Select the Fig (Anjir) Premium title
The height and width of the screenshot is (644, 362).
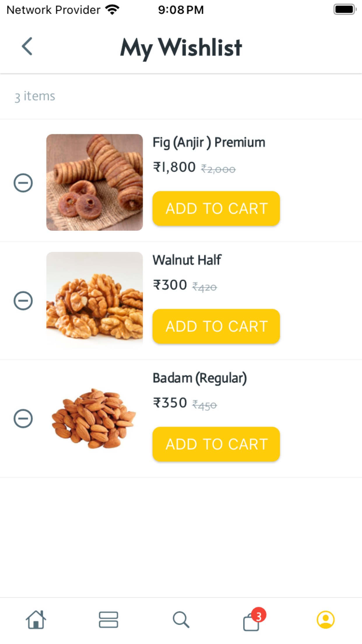(209, 143)
